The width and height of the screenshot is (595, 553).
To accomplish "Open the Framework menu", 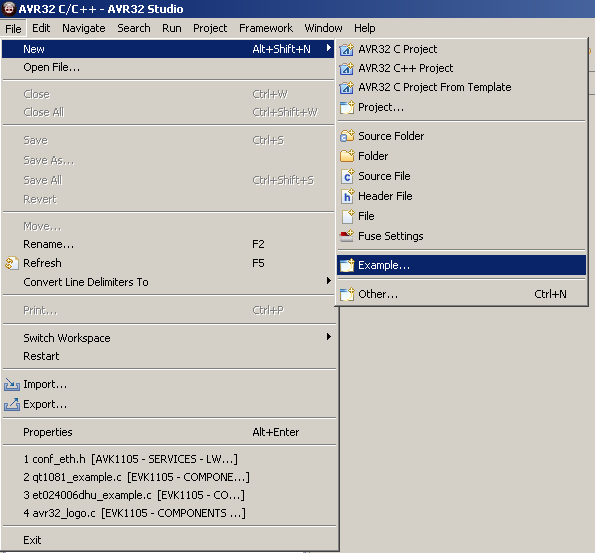I will click(x=266, y=28).
